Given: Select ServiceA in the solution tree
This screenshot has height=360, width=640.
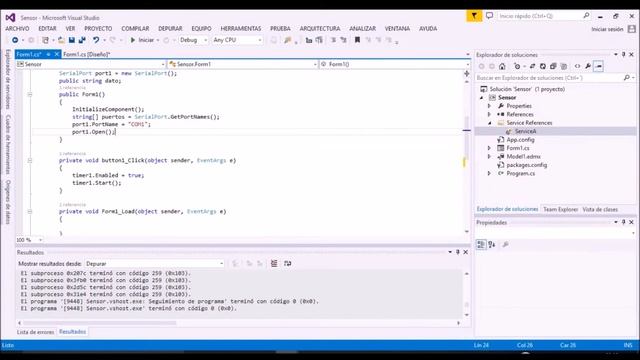Looking at the screenshot, I should (x=525, y=131).
